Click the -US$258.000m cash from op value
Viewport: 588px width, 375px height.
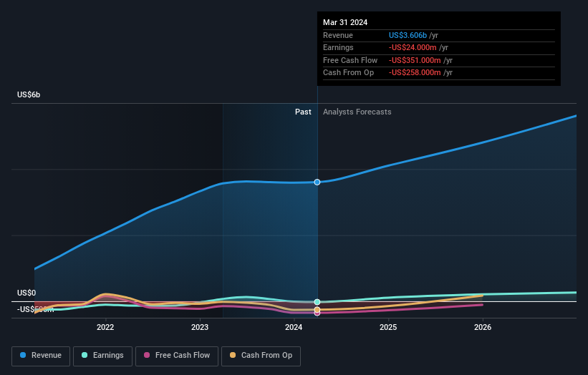[x=415, y=73]
